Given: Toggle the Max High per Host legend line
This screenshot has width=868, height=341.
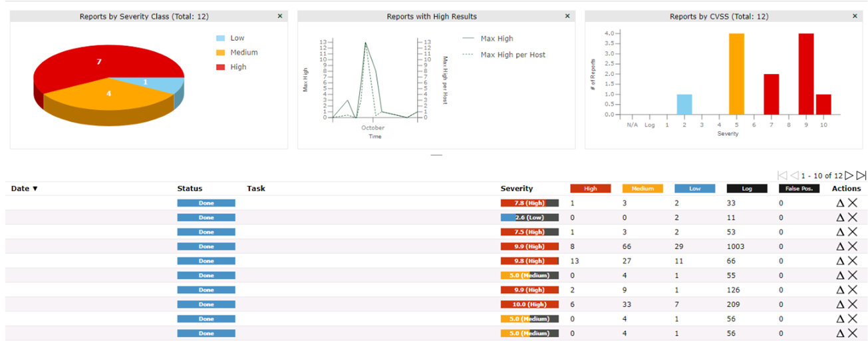Looking at the screenshot, I should coord(504,55).
